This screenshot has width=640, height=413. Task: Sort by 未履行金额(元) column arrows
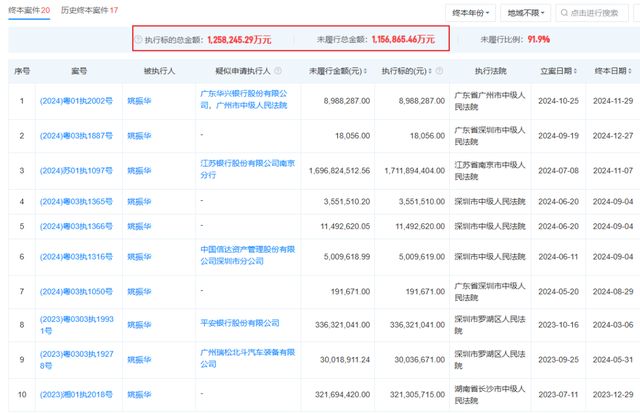pos(365,71)
